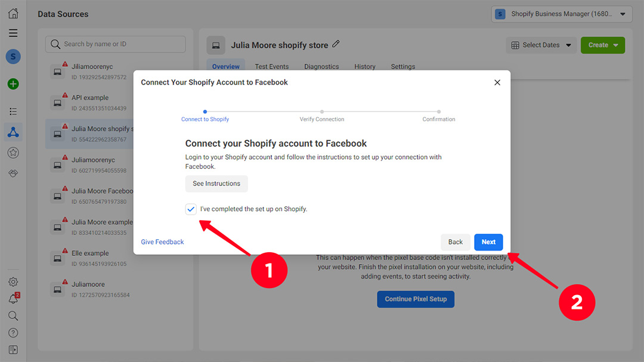Open the Give Feedback link
This screenshot has height=362, width=644.
coord(162,242)
